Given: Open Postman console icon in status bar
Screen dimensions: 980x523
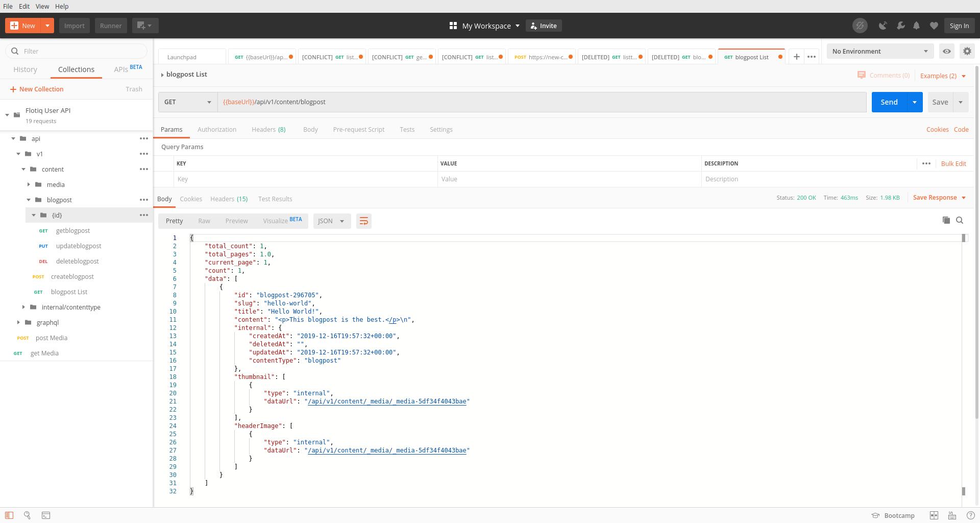Looking at the screenshot, I should pyautogui.click(x=46, y=515).
